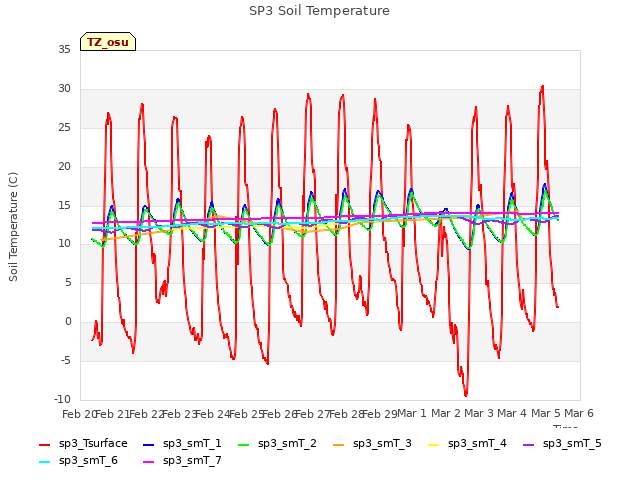Click the Feb 26 x-axis tick label
This screenshot has height=480, width=640.
(x=279, y=414)
